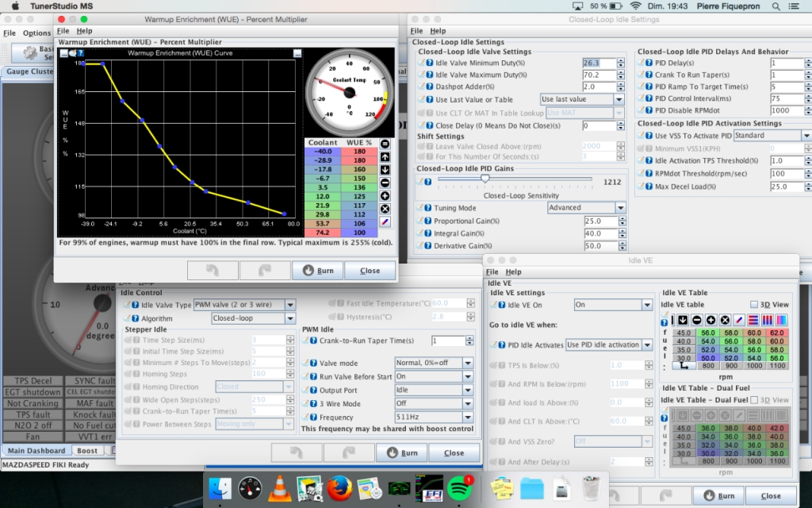Click the Proportional Gain value field
This screenshot has width=812, height=508.
601,221
